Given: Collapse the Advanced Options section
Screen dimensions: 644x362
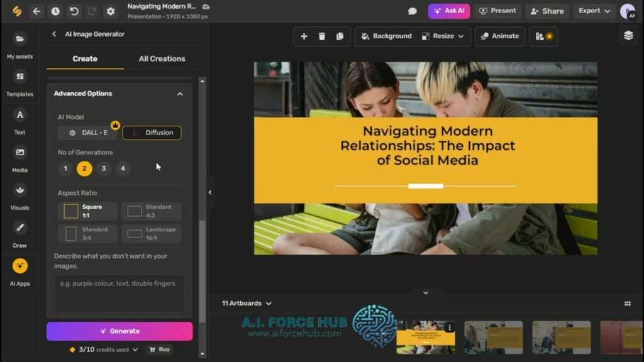Looking at the screenshot, I should tap(180, 93).
